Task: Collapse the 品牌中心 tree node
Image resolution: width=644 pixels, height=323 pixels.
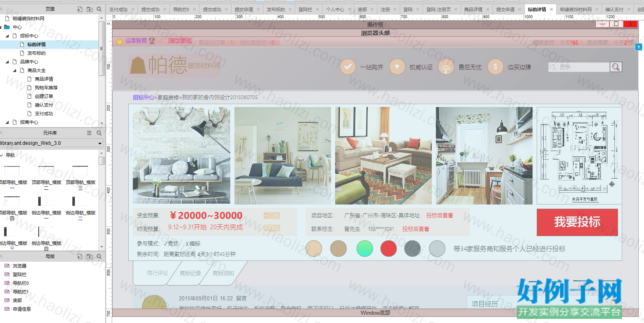Action: coord(7,62)
